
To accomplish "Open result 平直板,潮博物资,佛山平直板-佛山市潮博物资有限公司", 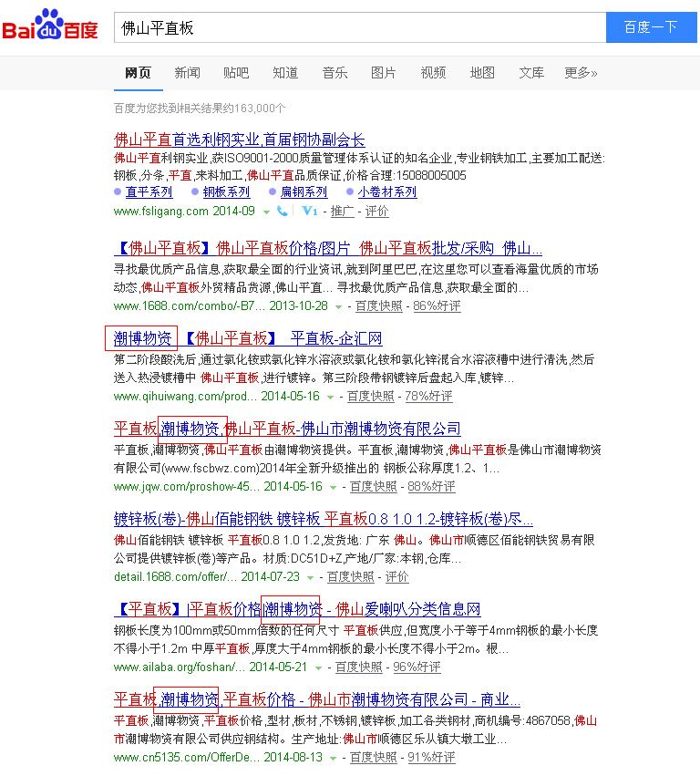I will point(287,429).
